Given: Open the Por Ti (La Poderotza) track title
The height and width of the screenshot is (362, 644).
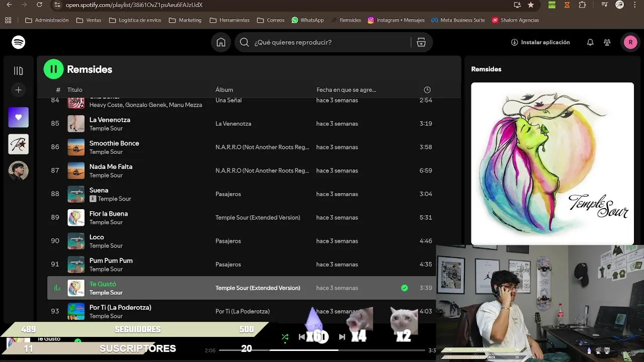Looking at the screenshot, I should point(120,307).
